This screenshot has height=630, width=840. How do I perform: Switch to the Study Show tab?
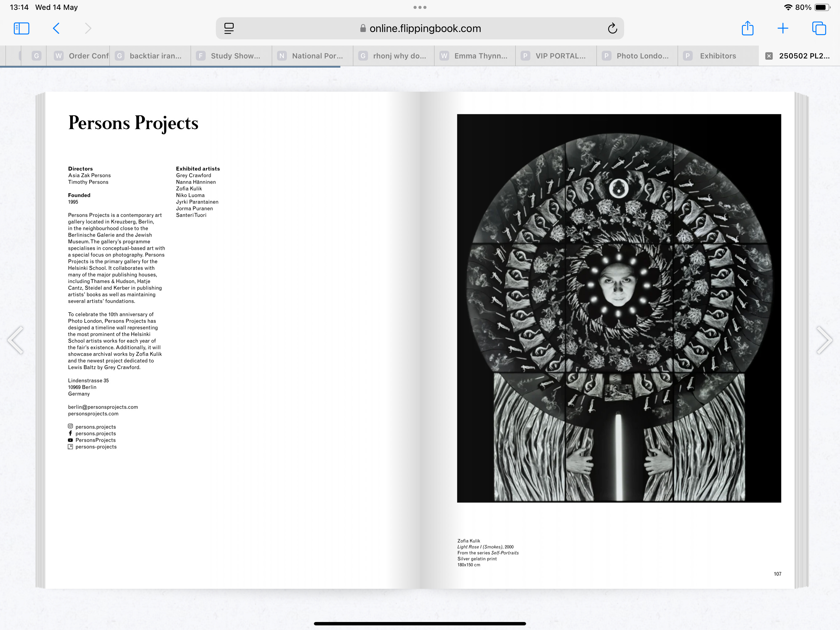click(x=231, y=56)
